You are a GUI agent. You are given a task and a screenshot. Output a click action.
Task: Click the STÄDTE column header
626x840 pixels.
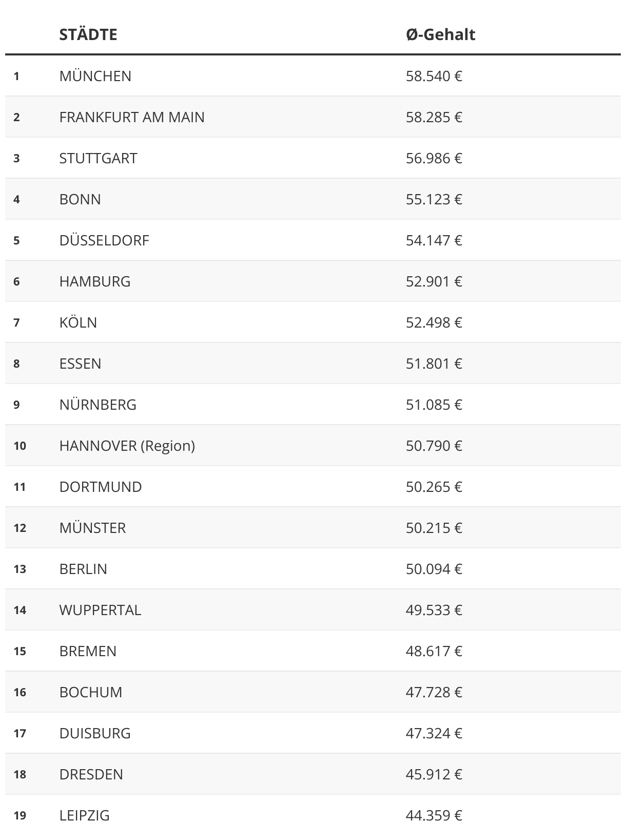pos(88,34)
